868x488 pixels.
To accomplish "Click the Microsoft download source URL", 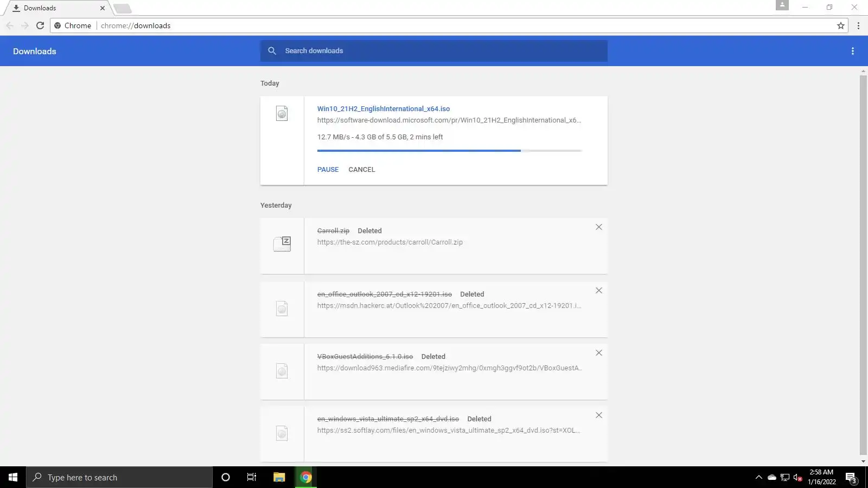I will 449,120.
